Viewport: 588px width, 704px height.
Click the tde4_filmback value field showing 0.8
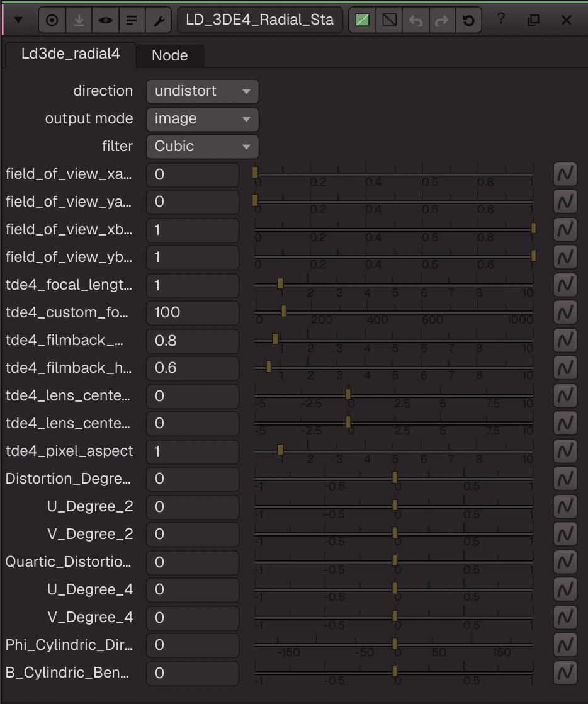(x=193, y=340)
